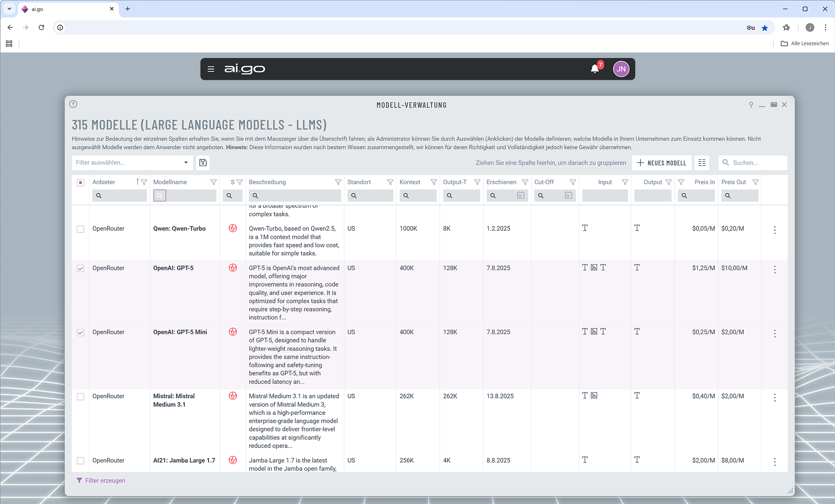835x504 pixels.
Task: Open filter for Modellname column
Action: (x=214, y=182)
